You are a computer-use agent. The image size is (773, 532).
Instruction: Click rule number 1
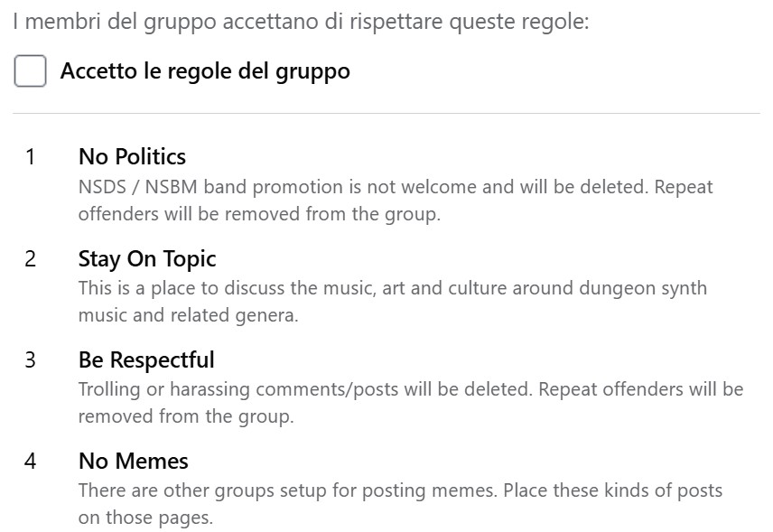point(31,157)
